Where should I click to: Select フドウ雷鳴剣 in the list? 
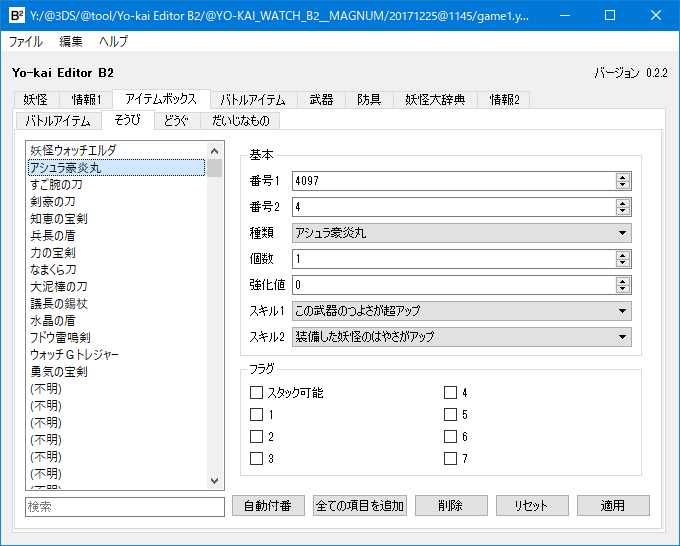point(117,337)
